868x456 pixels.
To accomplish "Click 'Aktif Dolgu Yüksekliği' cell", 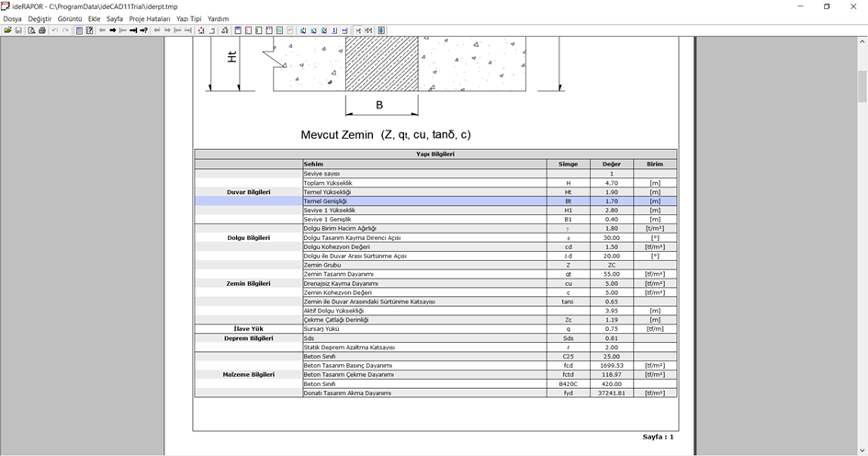I will pyautogui.click(x=424, y=311).
